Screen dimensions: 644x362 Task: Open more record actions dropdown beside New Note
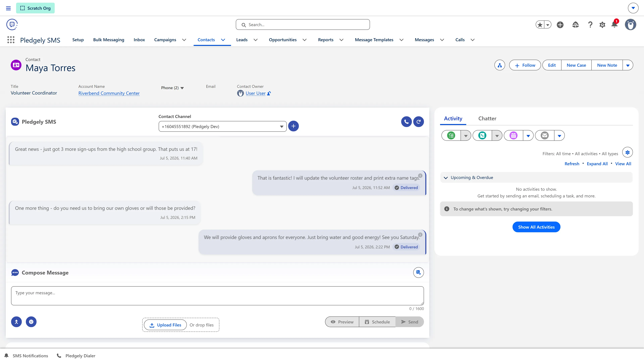(628, 65)
